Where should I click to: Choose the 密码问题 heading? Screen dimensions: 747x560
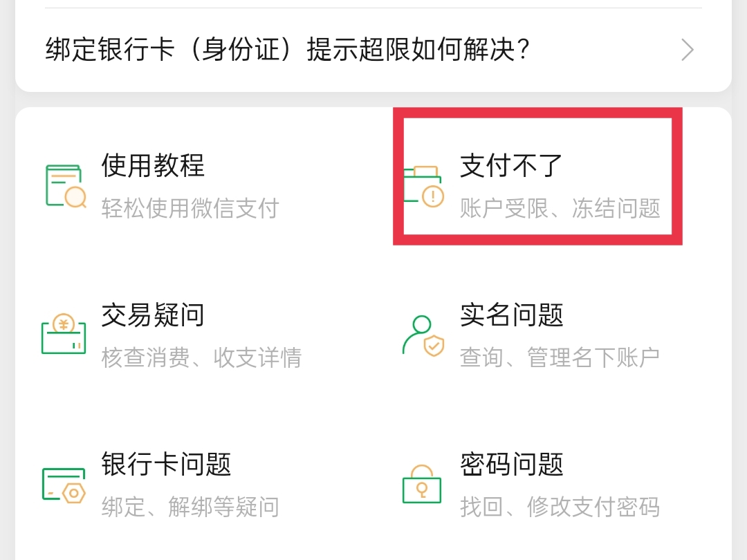pos(512,465)
